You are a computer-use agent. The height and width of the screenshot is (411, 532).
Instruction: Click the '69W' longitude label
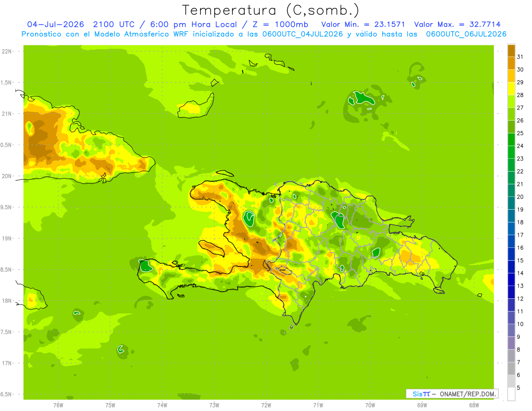pos(422,405)
